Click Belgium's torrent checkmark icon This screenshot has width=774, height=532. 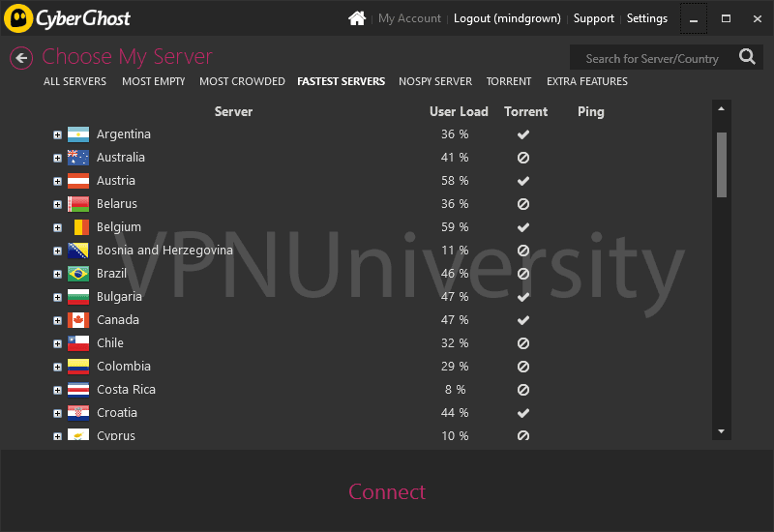523,227
